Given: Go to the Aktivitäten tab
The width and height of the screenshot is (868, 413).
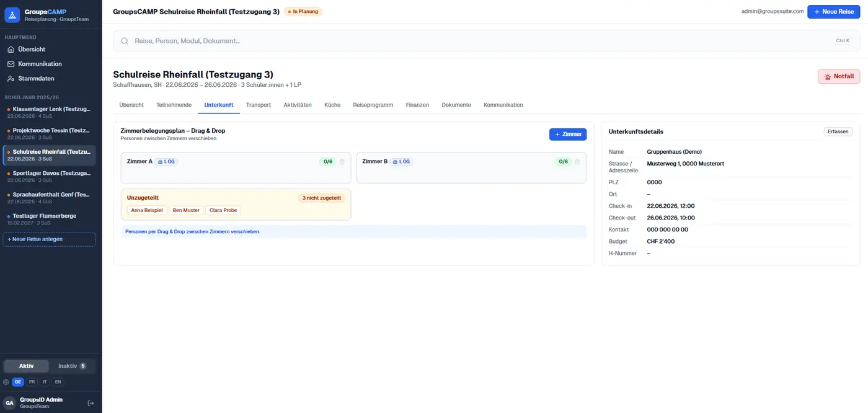Looking at the screenshot, I should [298, 105].
